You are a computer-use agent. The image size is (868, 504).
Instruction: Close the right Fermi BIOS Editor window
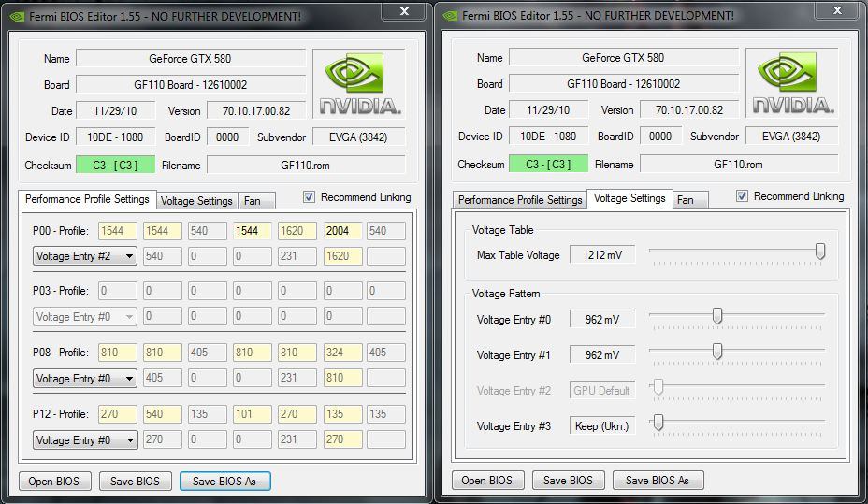pos(837,10)
